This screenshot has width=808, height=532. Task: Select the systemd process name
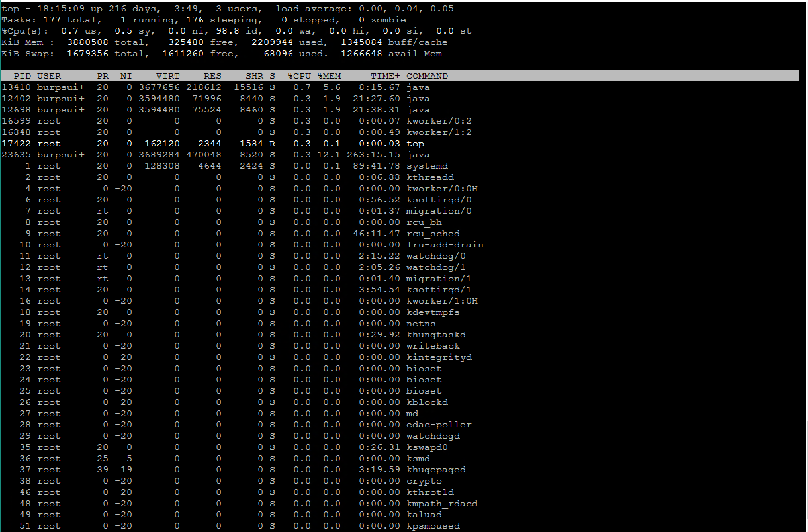pyautogui.click(x=427, y=166)
